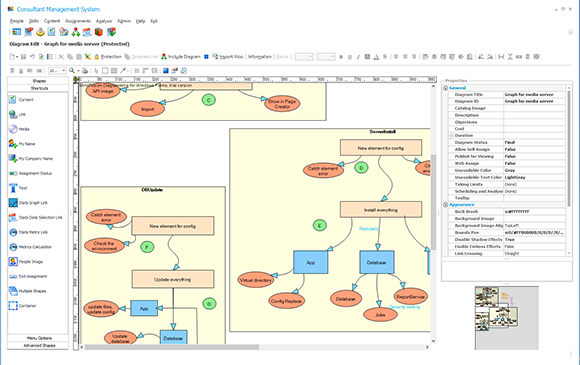
Task: Open the Assignments menu
Action: point(78,21)
